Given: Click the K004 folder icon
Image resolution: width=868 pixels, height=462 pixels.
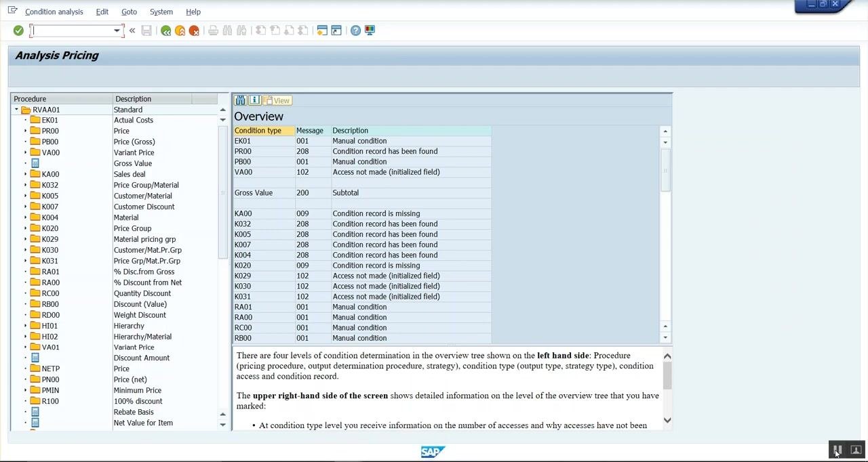Looking at the screenshot, I should [x=35, y=217].
